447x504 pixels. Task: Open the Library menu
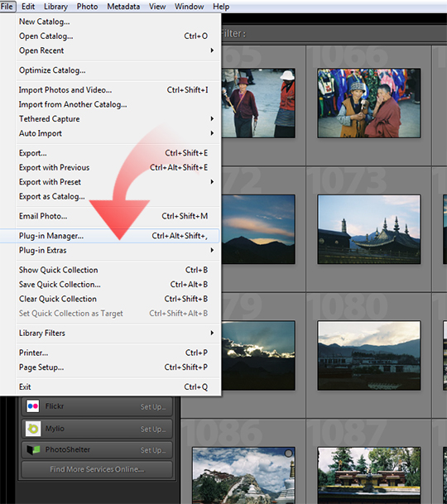click(x=55, y=7)
